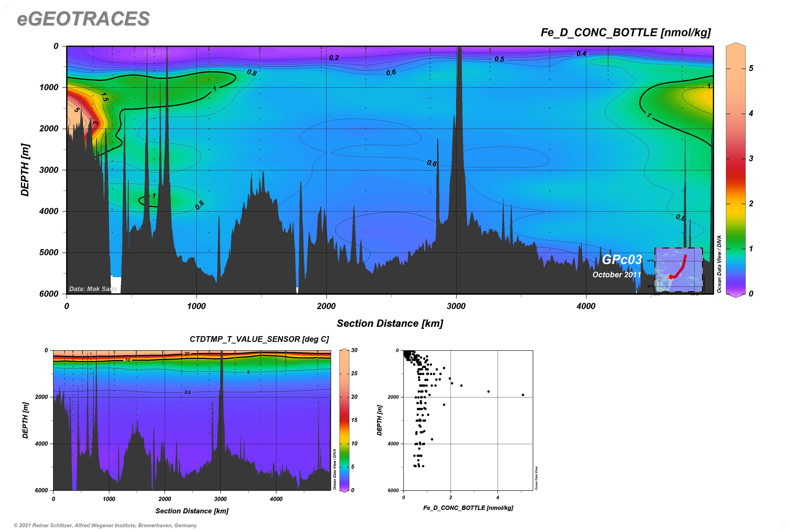Click the scatter point near 3.6 nmol/kg
The height and width of the screenshot is (532, 790).
pos(488,391)
